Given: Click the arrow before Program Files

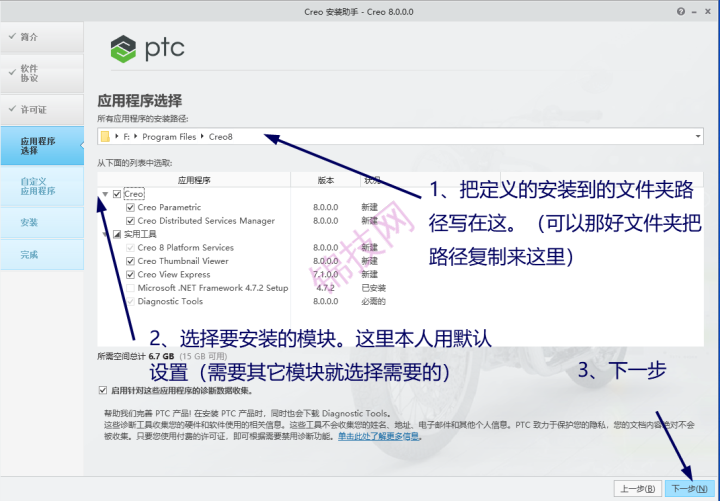Looking at the screenshot, I should 136,136.
